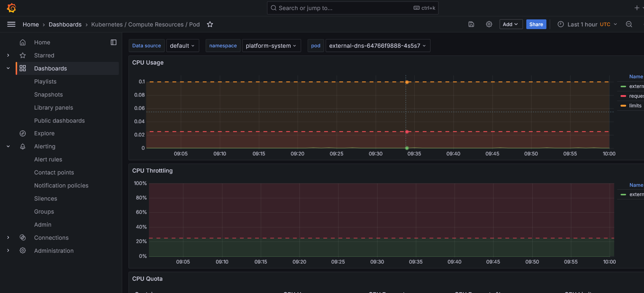The image size is (644, 293).
Task: Collapse the Alerting section chevron
Action: point(8,146)
